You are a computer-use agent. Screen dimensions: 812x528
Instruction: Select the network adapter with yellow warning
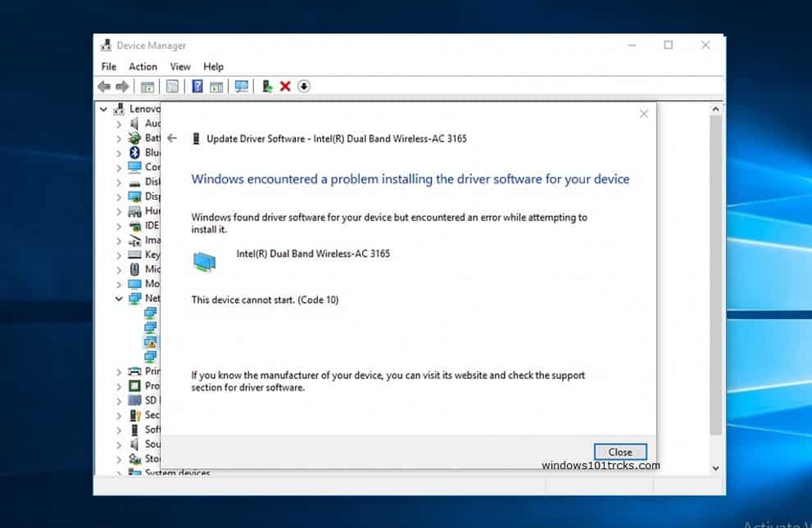click(x=151, y=342)
